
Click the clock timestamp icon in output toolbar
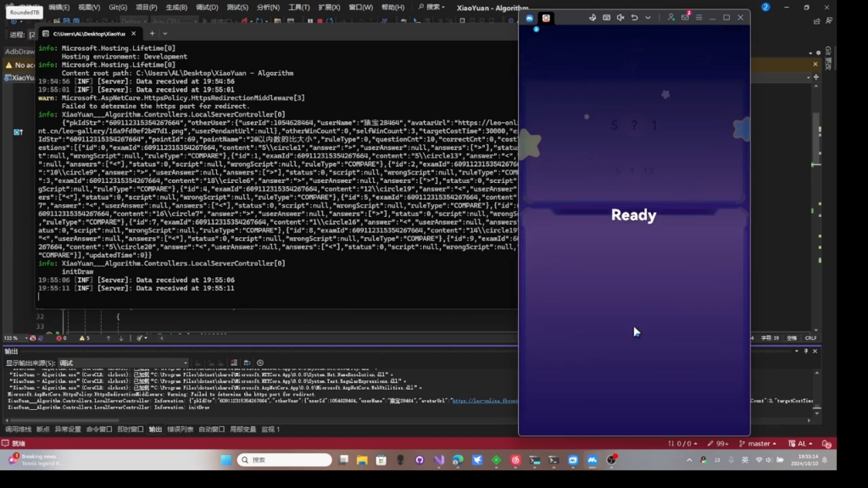(260, 363)
